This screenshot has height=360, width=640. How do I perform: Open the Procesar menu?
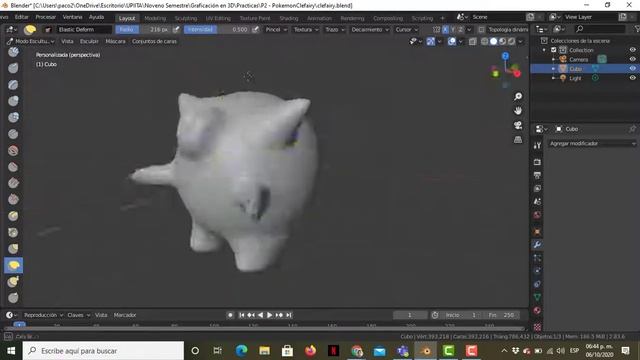[x=45, y=17]
